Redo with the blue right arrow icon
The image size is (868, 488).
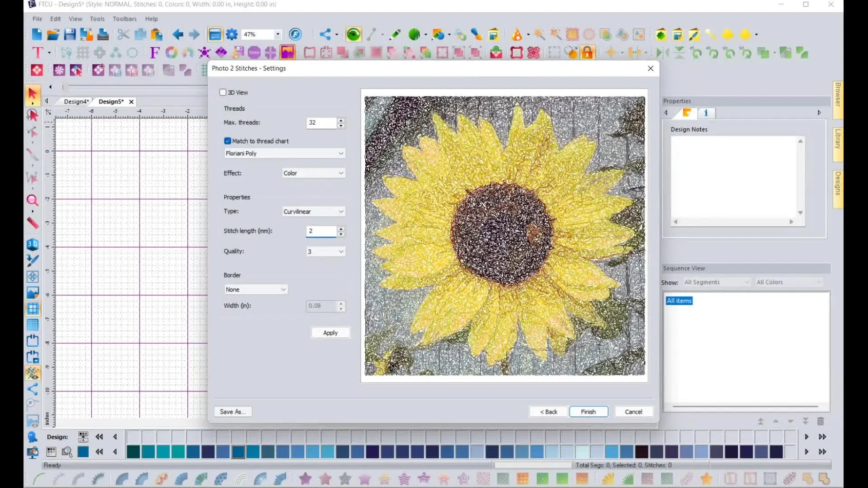point(194,34)
